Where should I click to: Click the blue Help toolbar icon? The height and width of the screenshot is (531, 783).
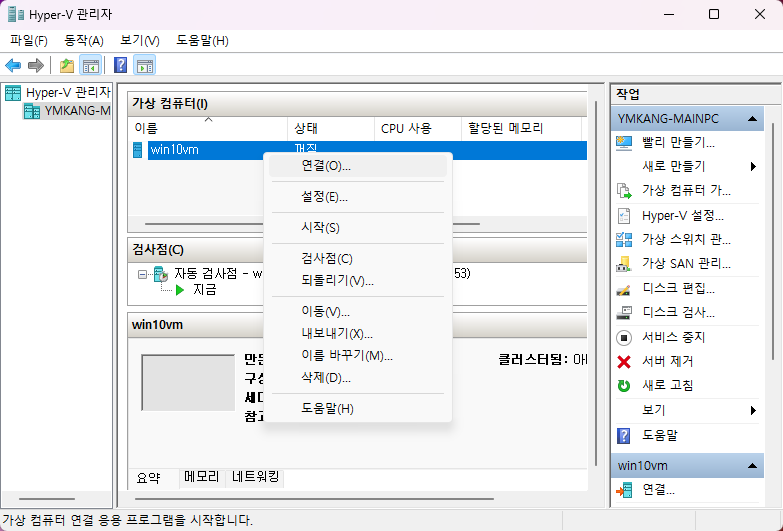click(120, 65)
